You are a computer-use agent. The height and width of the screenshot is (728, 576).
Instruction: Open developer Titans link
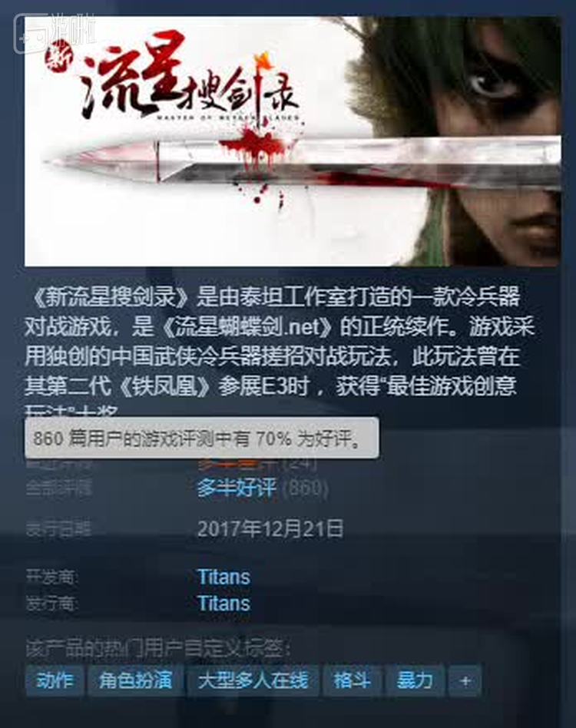223,577
